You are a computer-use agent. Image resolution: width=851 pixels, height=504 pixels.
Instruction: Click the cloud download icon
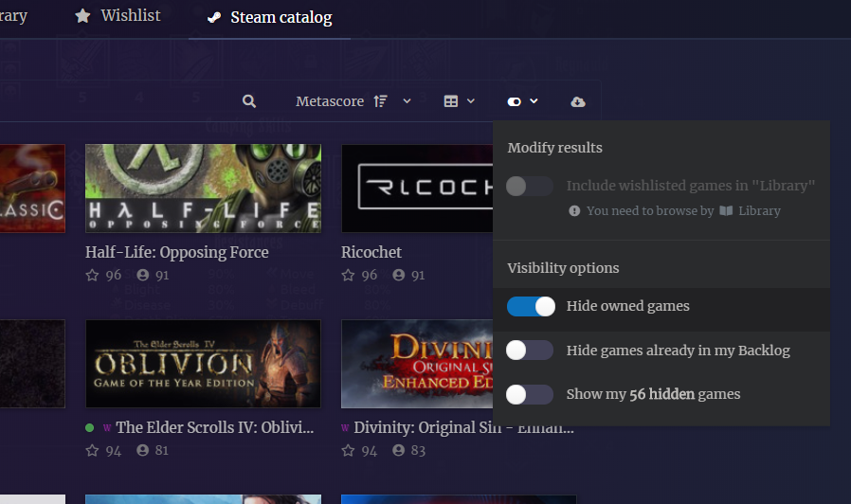[x=578, y=101]
